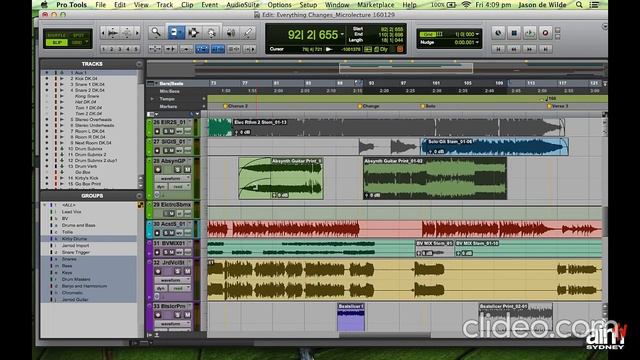Open the Clip menu
The image size is (640, 360).
[187, 5]
